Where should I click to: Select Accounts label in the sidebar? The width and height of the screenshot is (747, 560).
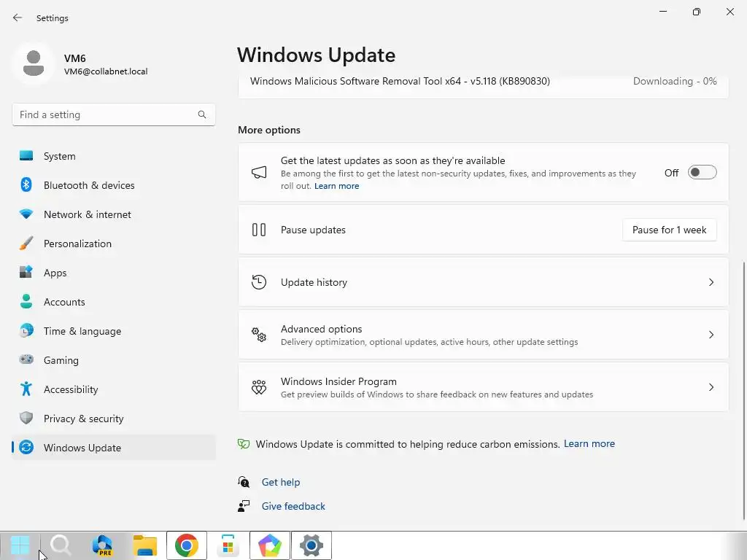[x=64, y=302]
